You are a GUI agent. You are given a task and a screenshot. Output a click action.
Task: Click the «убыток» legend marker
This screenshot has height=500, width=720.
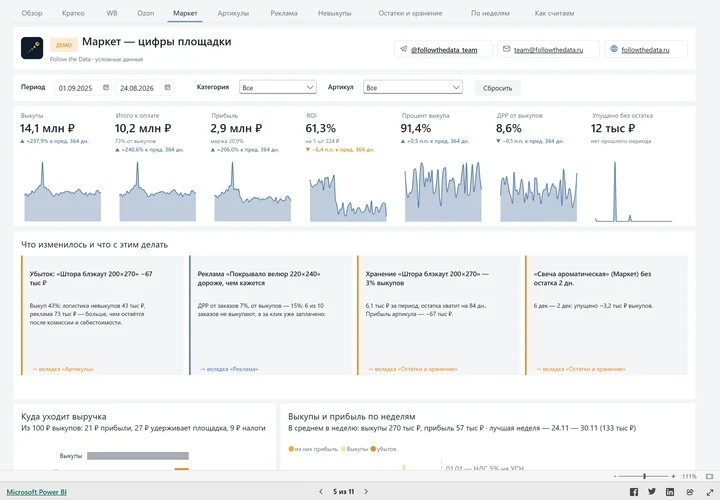tap(373, 449)
